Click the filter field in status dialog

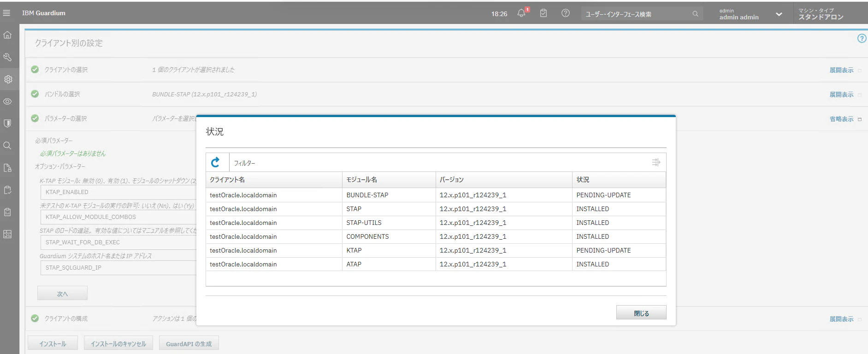pos(438,163)
